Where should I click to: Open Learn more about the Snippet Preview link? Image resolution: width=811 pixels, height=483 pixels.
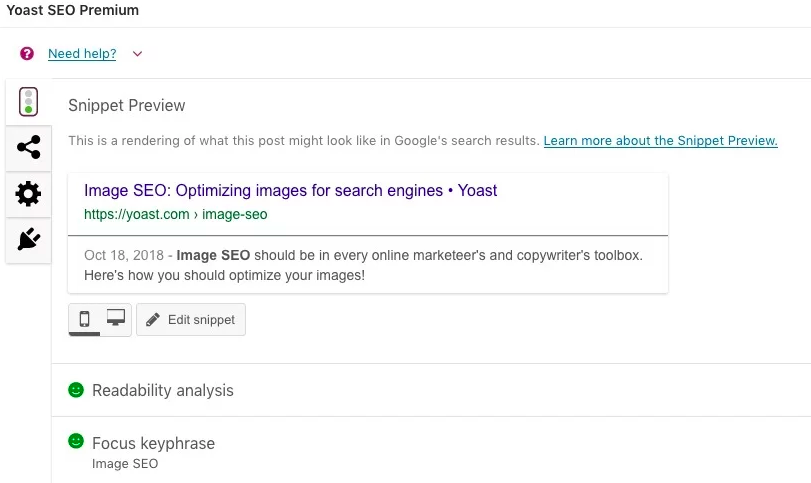coord(660,141)
